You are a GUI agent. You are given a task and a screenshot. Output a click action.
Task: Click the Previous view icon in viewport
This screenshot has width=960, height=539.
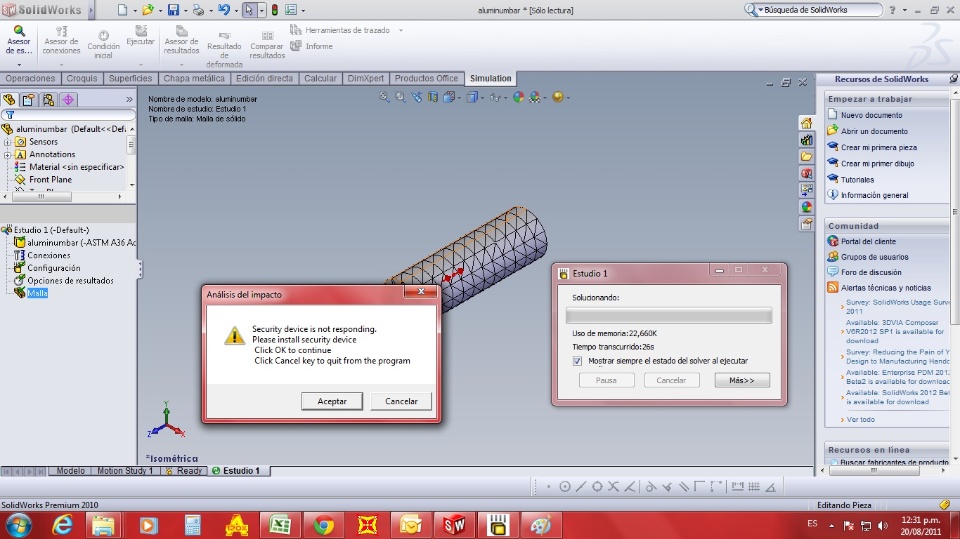417,97
